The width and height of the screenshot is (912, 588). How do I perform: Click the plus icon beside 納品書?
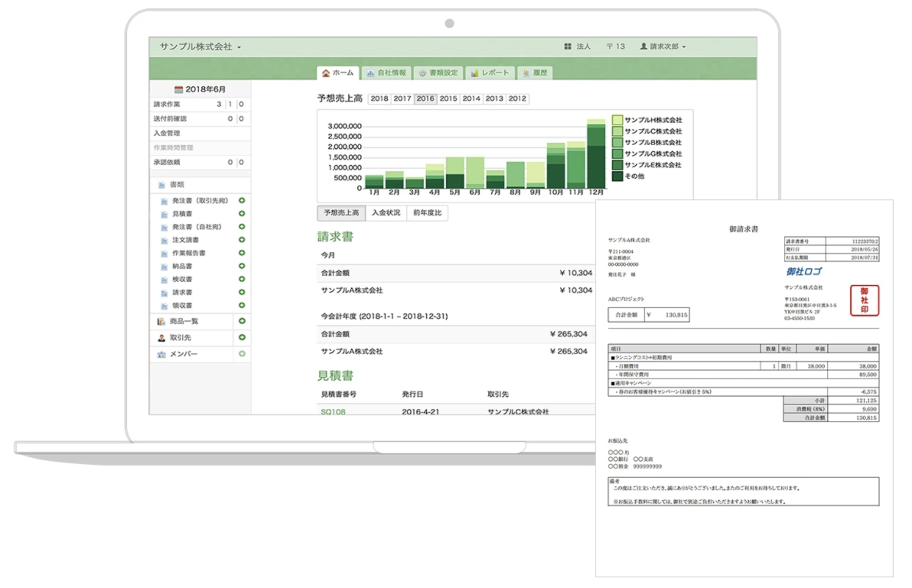point(242,266)
